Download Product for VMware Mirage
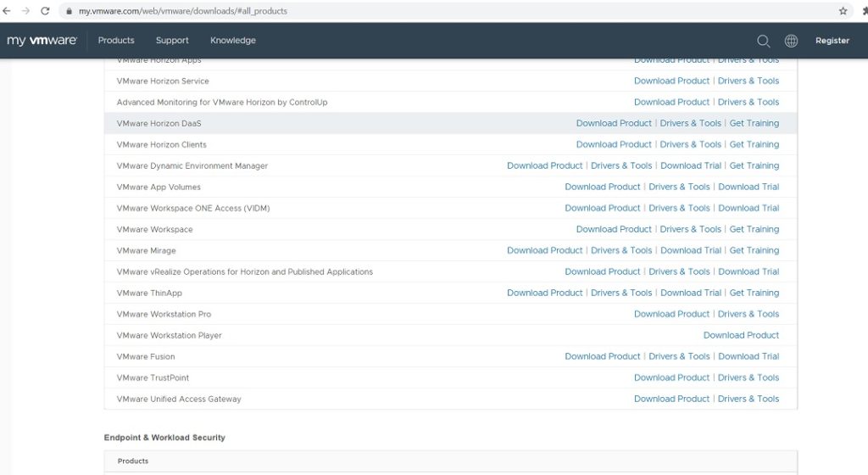 (545, 250)
